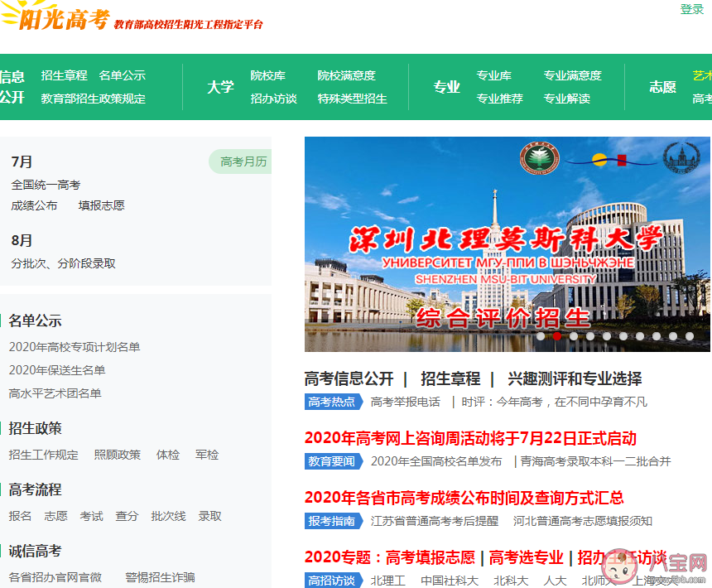Open the 大学 navigation menu

point(220,86)
